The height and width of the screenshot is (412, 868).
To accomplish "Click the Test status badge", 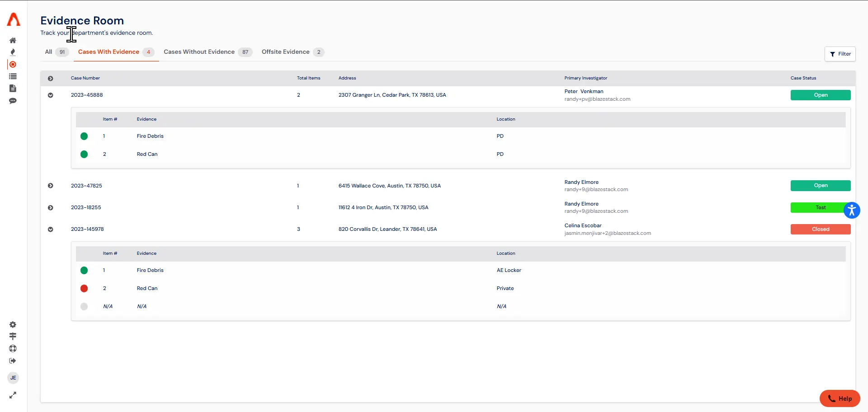I will tap(821, 207).
